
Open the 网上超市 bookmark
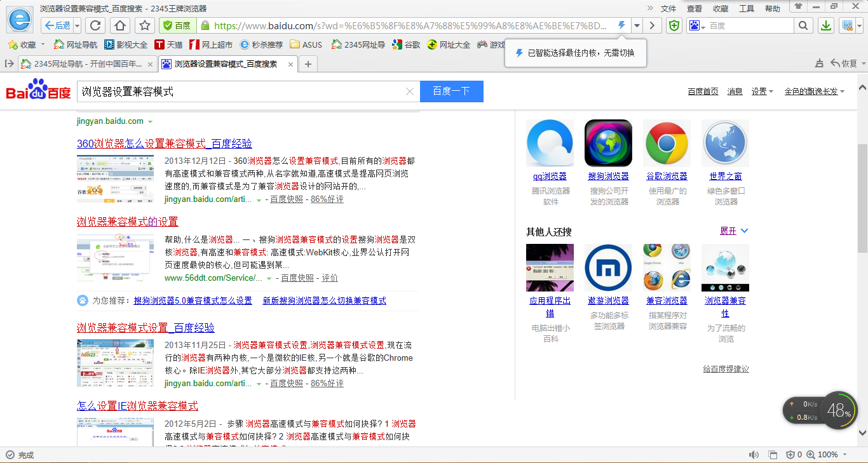211,44
